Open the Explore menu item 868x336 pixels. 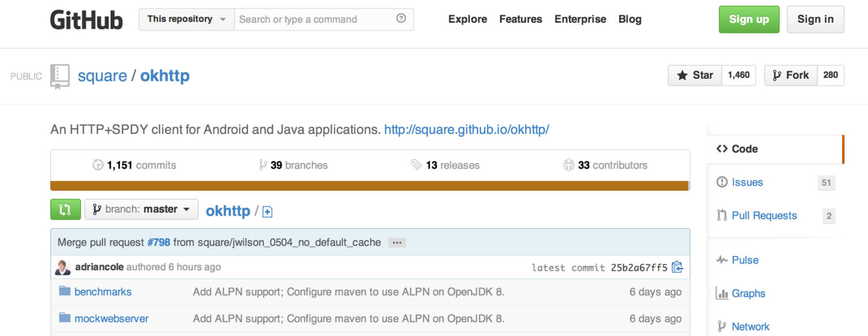click(x=467, y=19)
